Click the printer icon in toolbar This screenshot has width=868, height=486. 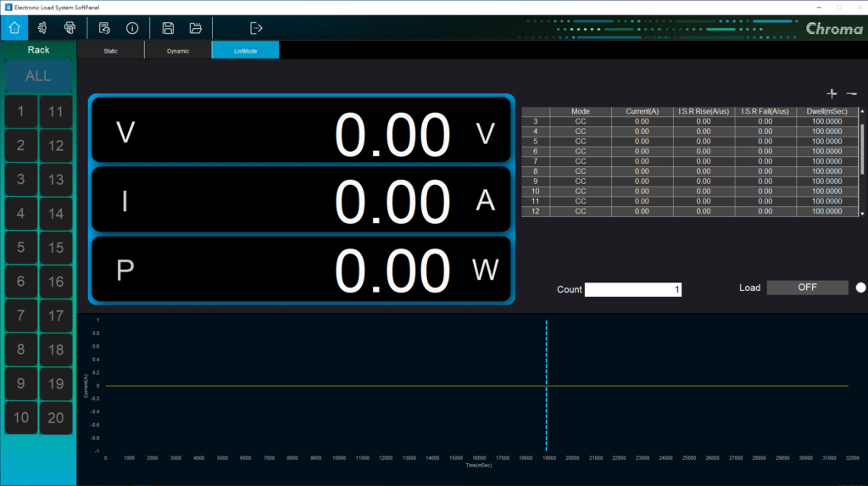[x=70, y=28]
